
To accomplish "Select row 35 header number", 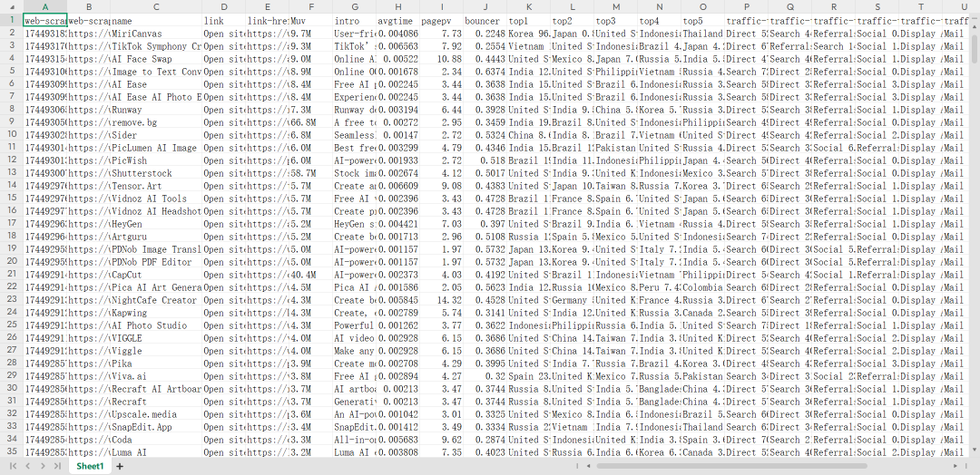I will coord(11,452).
